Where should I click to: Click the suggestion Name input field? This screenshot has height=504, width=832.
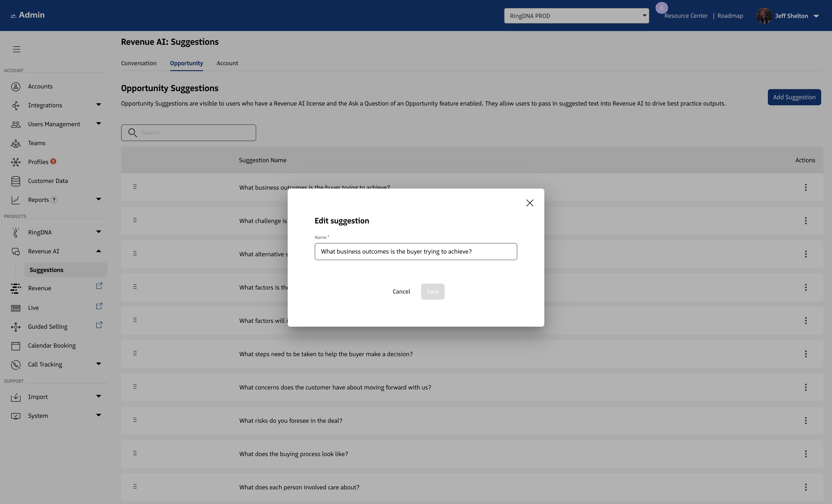[x=416, y=252]
